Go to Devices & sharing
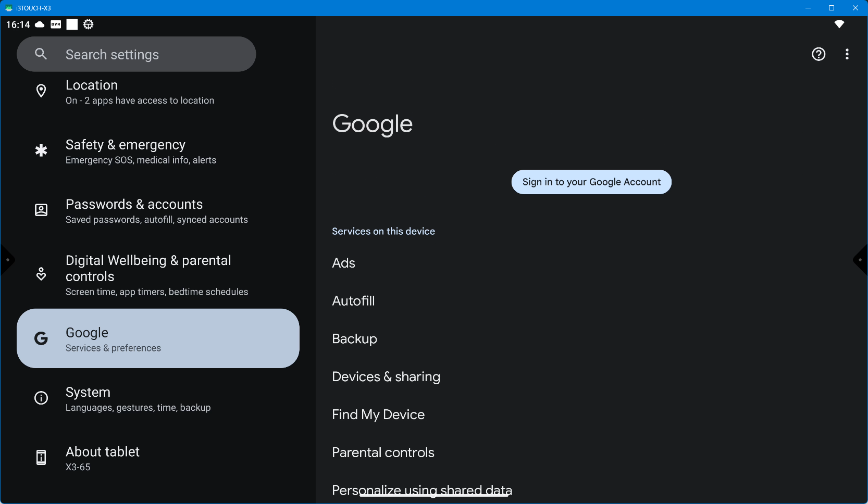The width and height of the screenshot is (868, 504). tap(386, 377)
